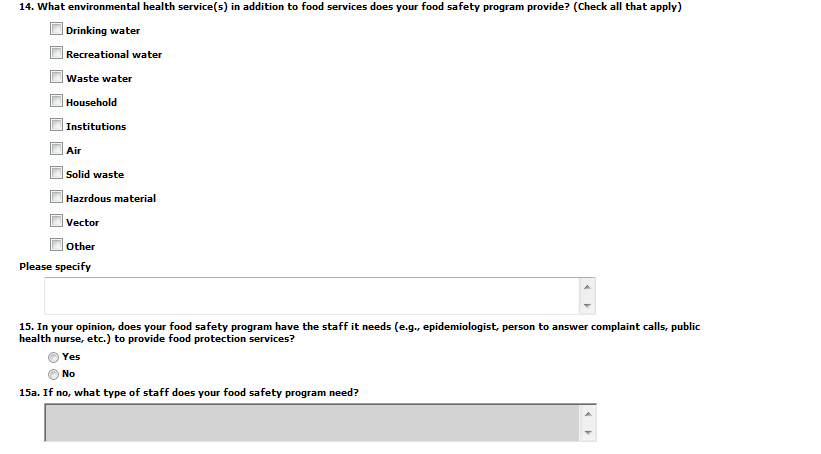Enable the Household checkbox
Screen dimensions: 821x454
pyautogui.click(x=56, y=102)
